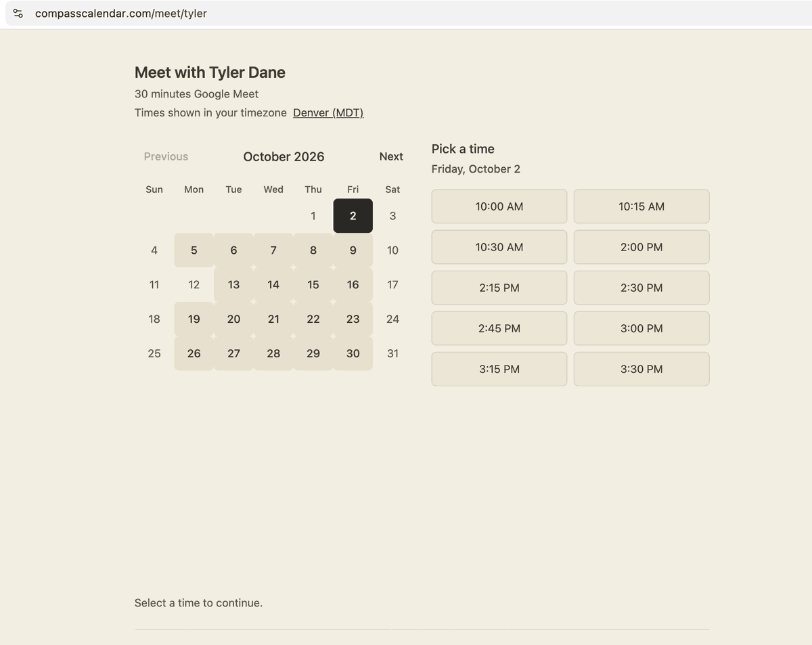Pick October 16 in the calendar
The image size is (812, 645).
353,285
